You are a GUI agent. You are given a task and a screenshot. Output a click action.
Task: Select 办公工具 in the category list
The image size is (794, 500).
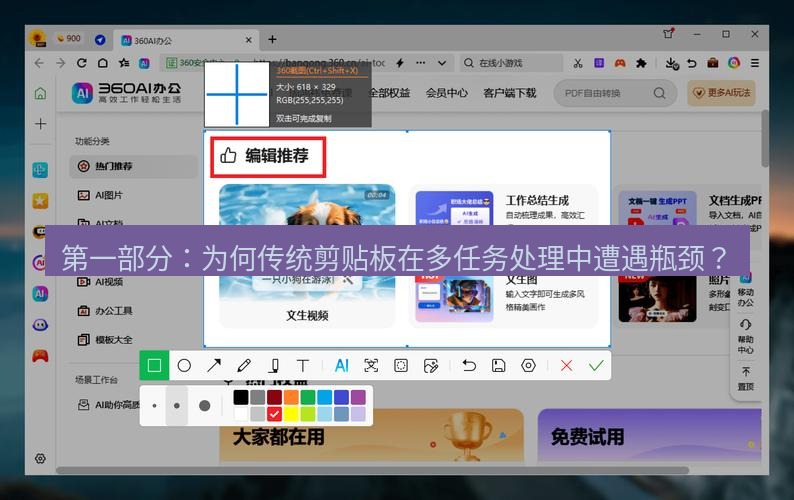point(105,311)
